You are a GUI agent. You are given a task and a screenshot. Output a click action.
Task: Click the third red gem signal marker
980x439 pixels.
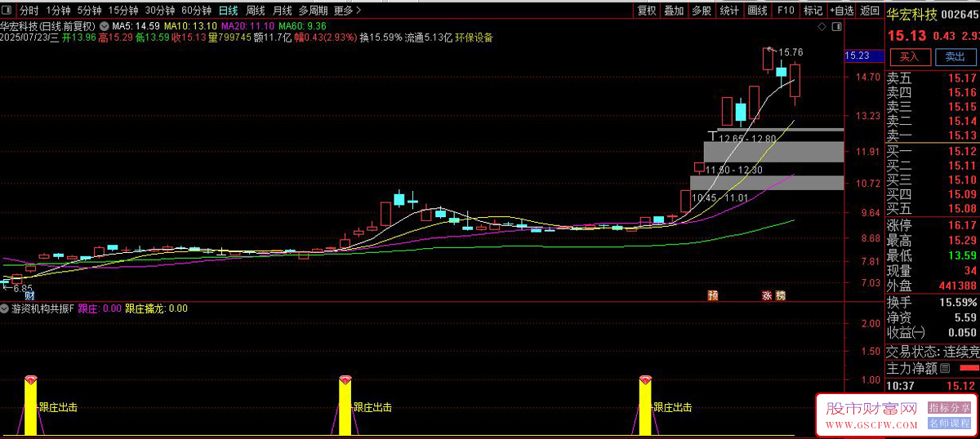645,380
